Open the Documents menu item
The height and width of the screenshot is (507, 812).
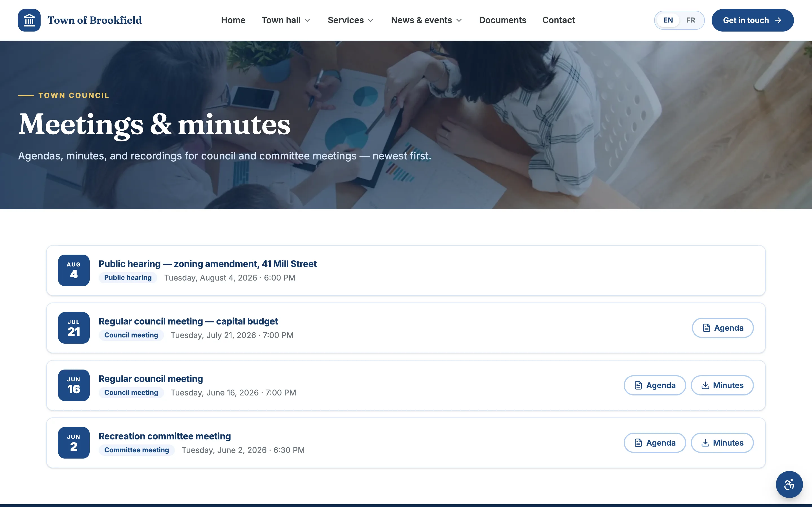tap(503, 20)
